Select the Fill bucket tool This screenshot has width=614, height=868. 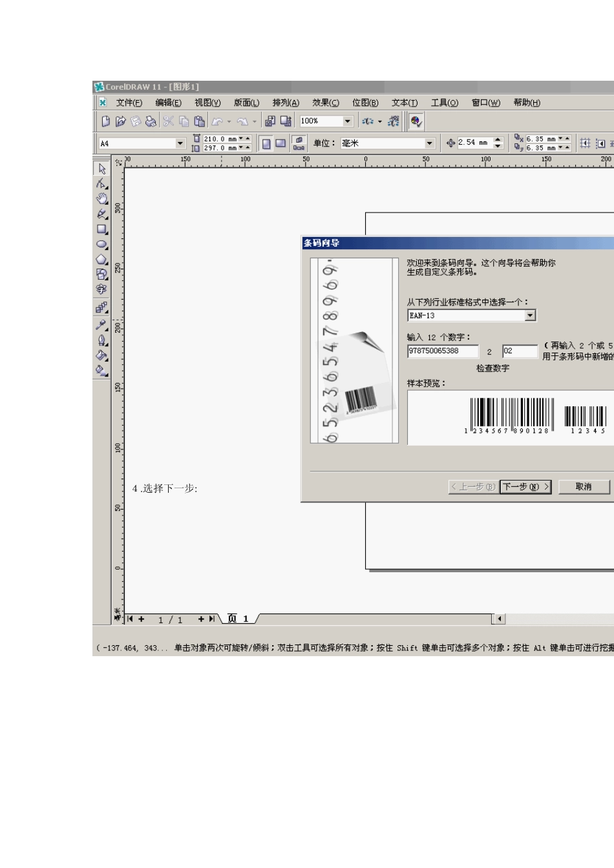(x=101, y=355)
